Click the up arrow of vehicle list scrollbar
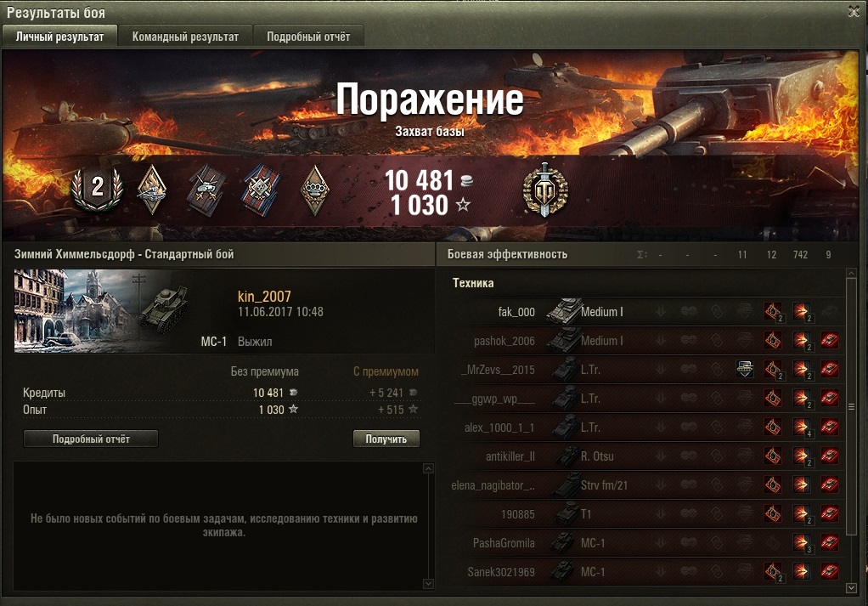This screenshot has height=606, width=868. click(x=851, y=274)
